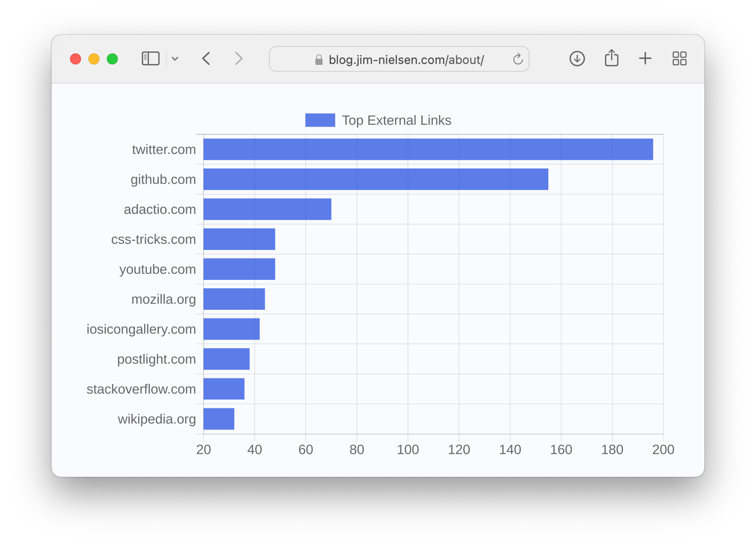
Task: Show tab overview grid
Action: pyautogui.click(x=680, y=58)
